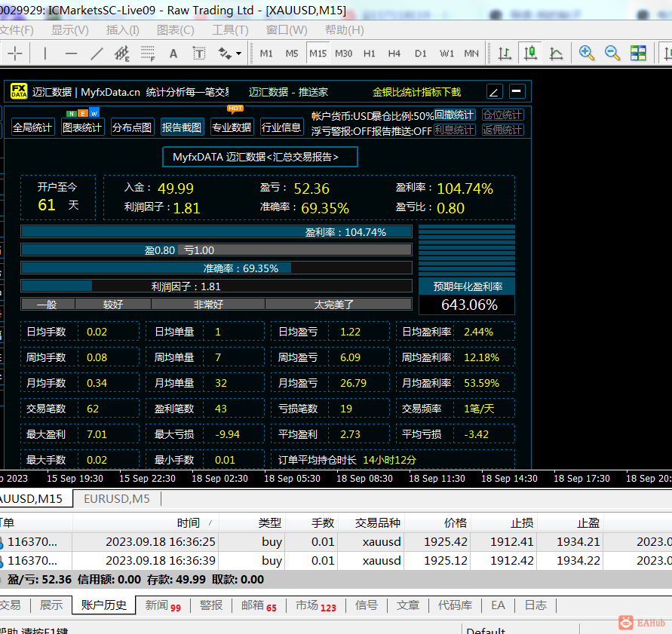Click the 利润因子 1.81 progress bar
Screen dimensions: 672x634
click(216, 286)
